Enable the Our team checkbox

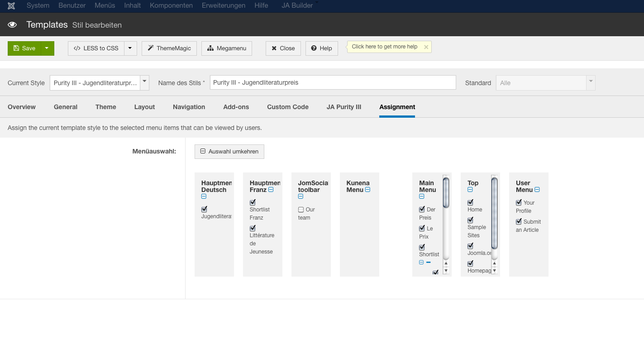click(x=301, y=210)
